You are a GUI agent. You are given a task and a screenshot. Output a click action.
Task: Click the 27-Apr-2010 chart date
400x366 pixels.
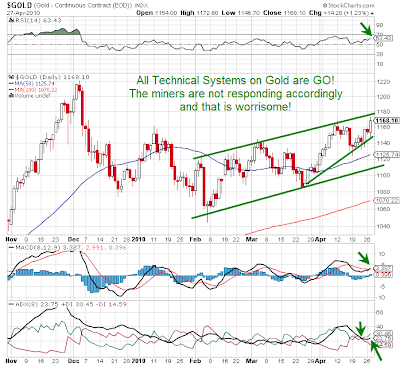(23, 13)
